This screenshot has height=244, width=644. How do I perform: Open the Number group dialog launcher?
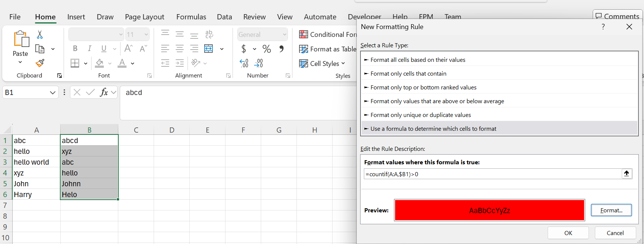click(x=288, y=76)
